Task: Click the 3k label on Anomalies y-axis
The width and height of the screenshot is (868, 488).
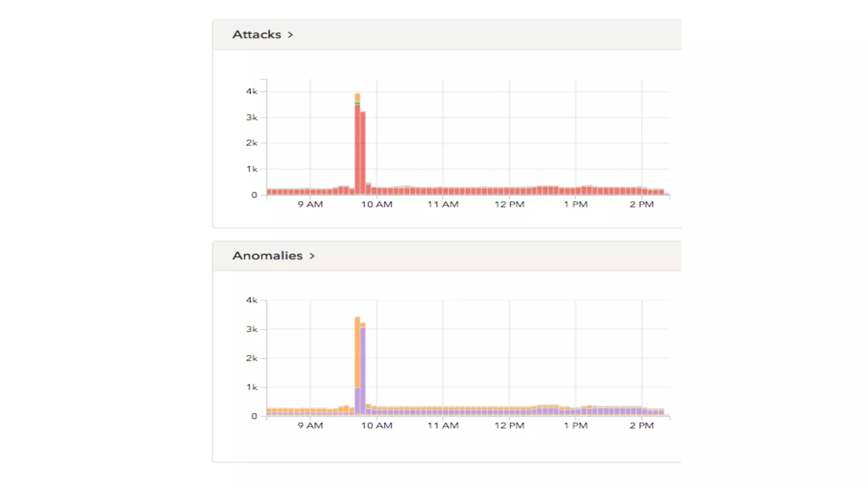Action: tap(251, 329)
